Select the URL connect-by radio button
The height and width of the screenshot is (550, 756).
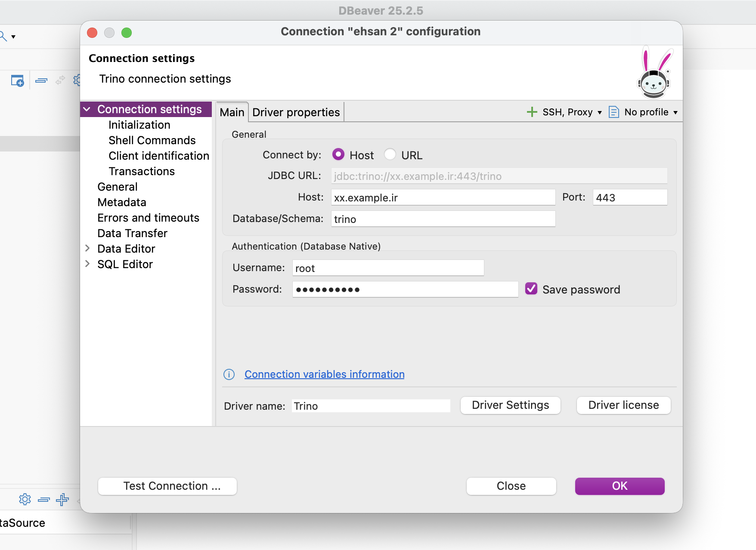pos(390,154)
